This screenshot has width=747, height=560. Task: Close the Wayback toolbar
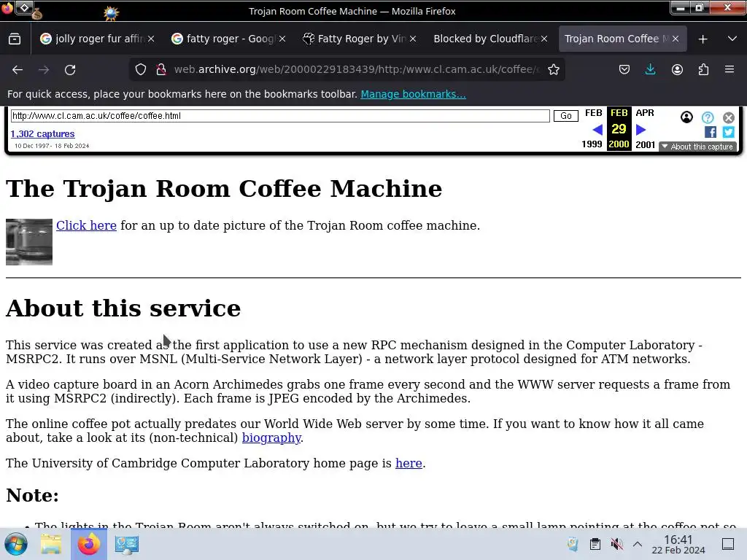coord(729,117)
